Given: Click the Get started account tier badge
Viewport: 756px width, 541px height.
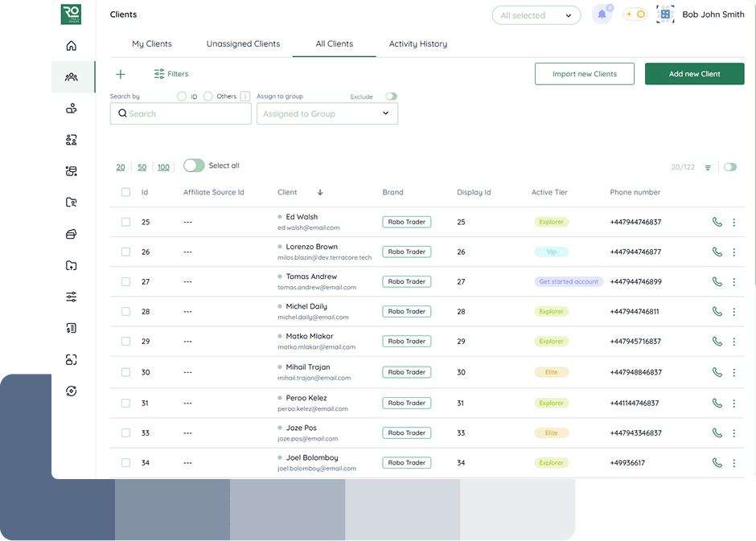Looking at the screenshot, I should pos(569,282).
